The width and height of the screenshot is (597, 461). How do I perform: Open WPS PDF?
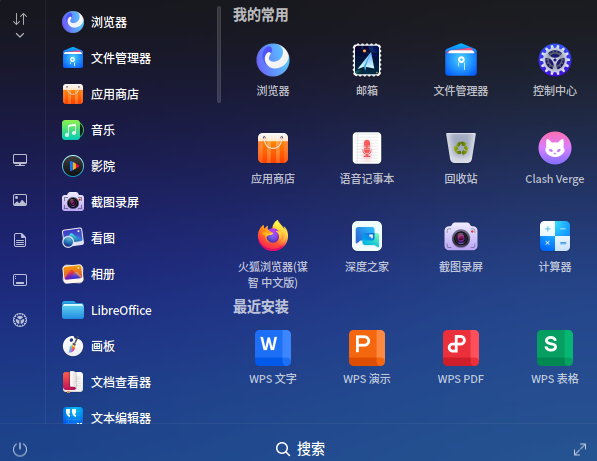(x=461, y=357)
